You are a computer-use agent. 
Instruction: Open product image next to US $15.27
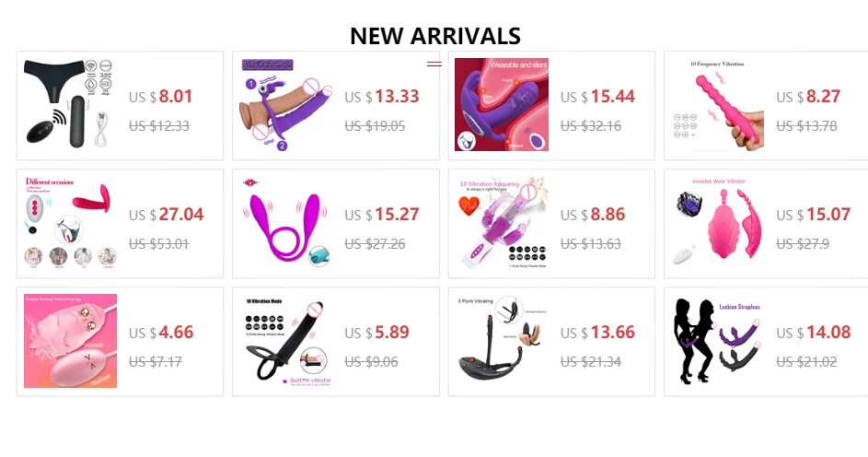click(285, 223)
